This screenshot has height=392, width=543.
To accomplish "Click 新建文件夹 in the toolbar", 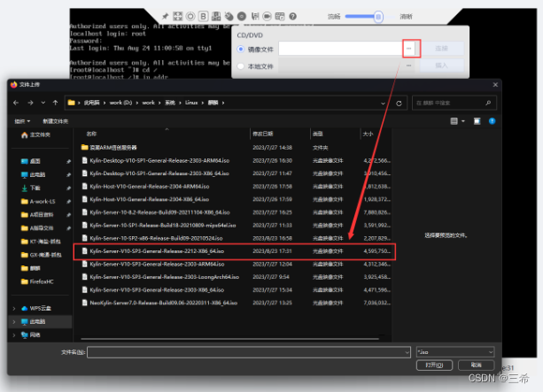I will [x=53, y=120].
